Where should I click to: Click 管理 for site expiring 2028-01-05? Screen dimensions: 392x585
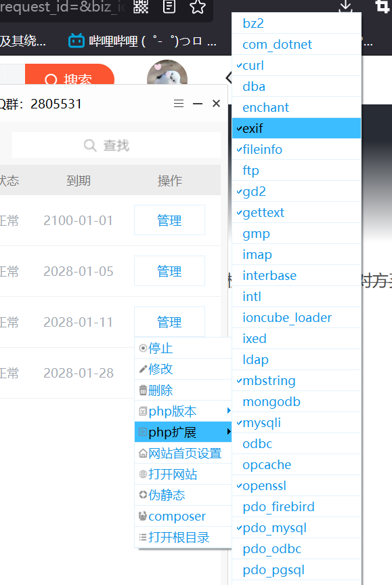pyautogui.click(x=169, y=271)
